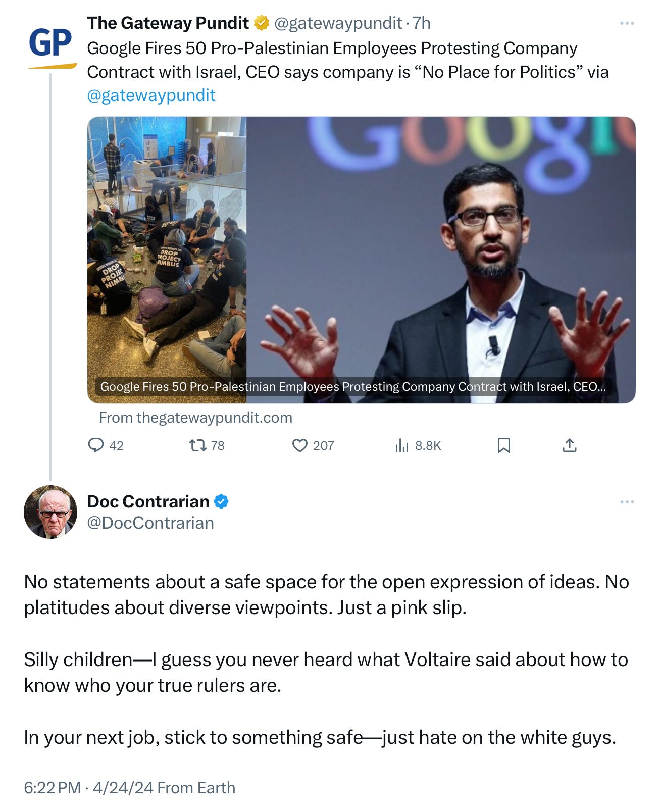The width and height of the screenshot is (660, 812).
Task: Click the 7h timestamp on the tweet
Action: 422,23
